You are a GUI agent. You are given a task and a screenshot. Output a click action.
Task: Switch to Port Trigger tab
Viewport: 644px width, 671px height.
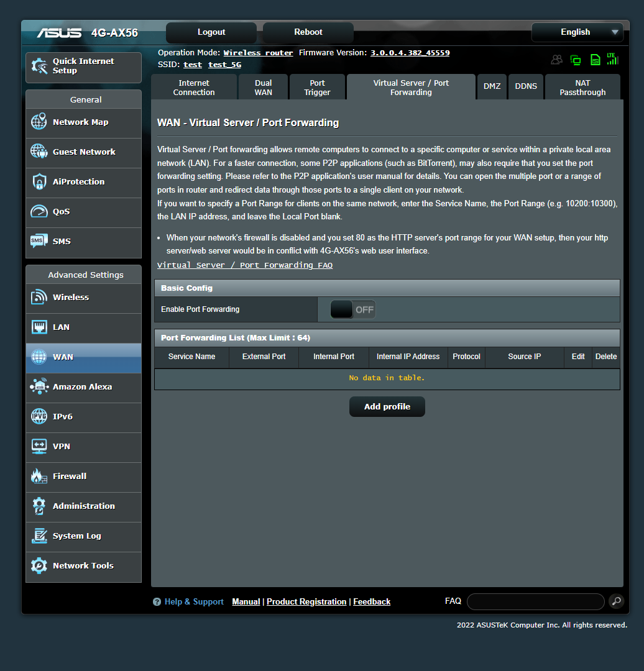point(317,88)
